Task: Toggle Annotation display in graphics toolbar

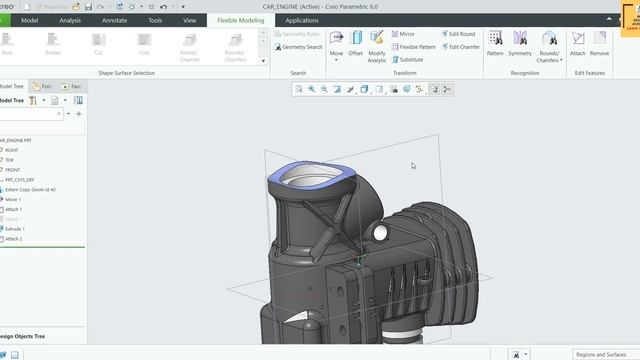Action: (435, 89)
